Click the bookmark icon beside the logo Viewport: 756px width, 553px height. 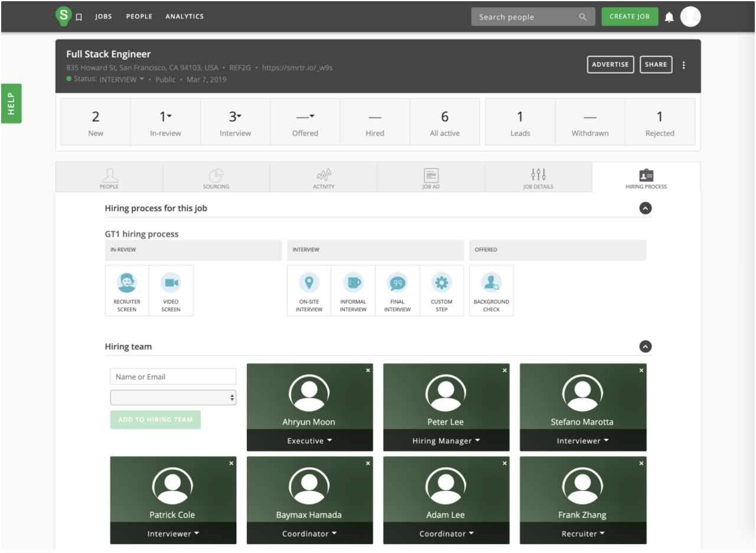pyautogui.click(x=79, y=17)
